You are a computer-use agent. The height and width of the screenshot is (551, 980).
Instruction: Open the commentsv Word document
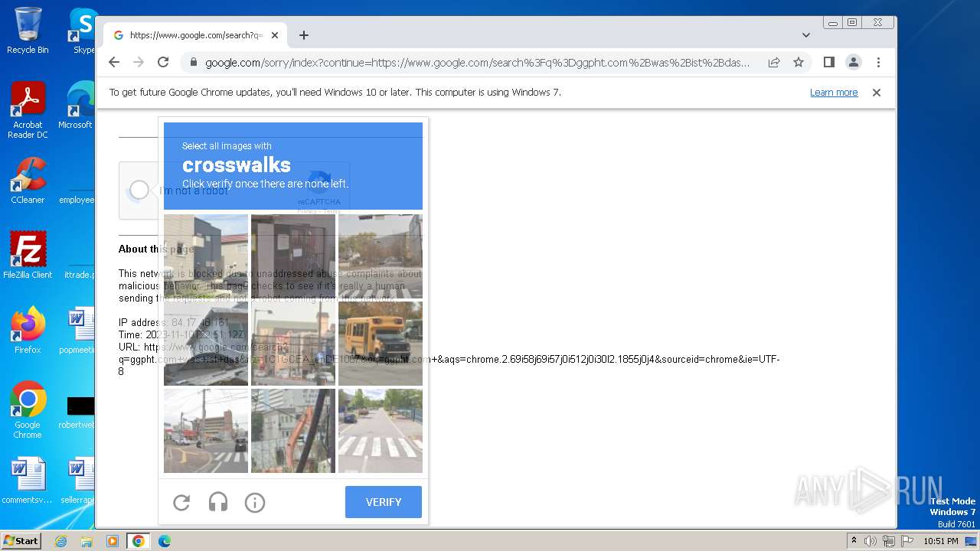coord(28,481)
